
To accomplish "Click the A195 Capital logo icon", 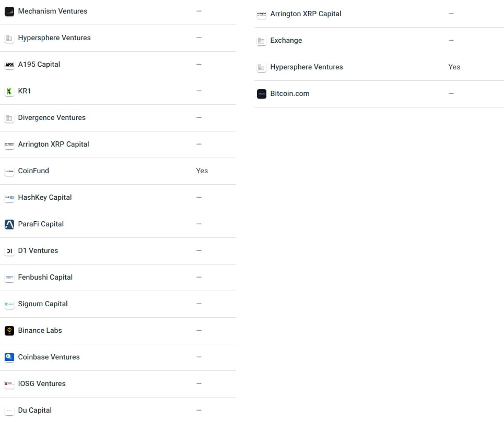I will (x=9, y=65).
